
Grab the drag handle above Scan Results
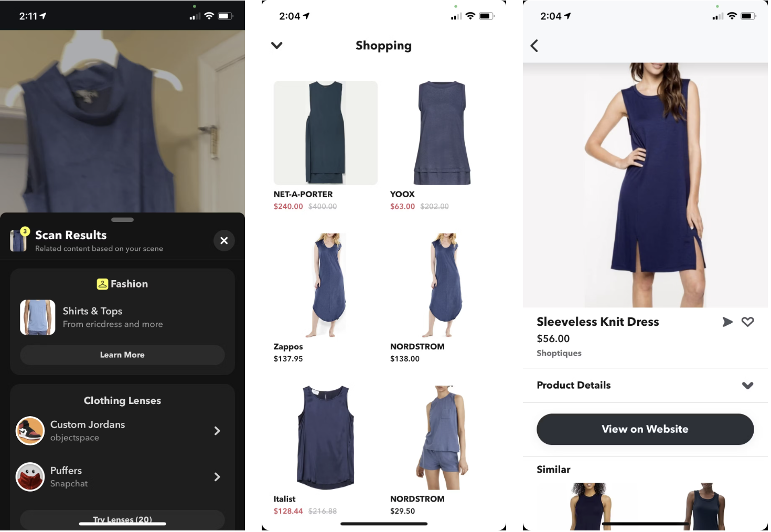tap(122, 220)
